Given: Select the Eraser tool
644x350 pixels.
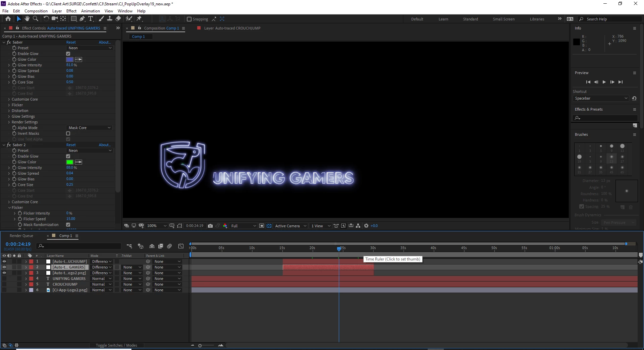Looking at the screenshot, I should (118, 19).
